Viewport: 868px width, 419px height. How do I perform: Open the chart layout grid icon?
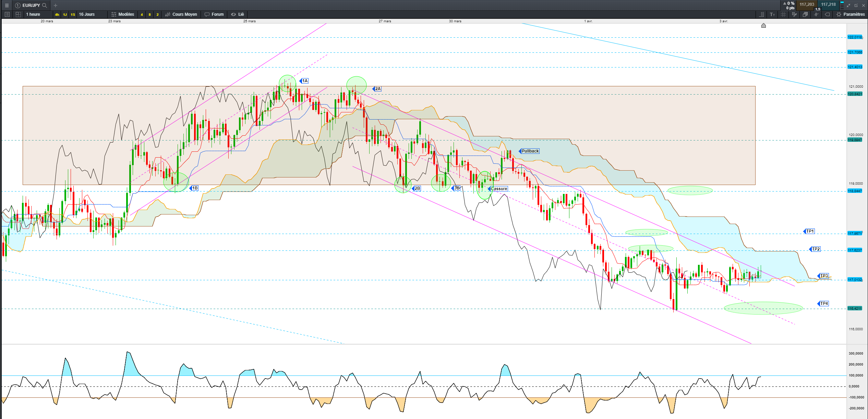(x=18, y=14)
